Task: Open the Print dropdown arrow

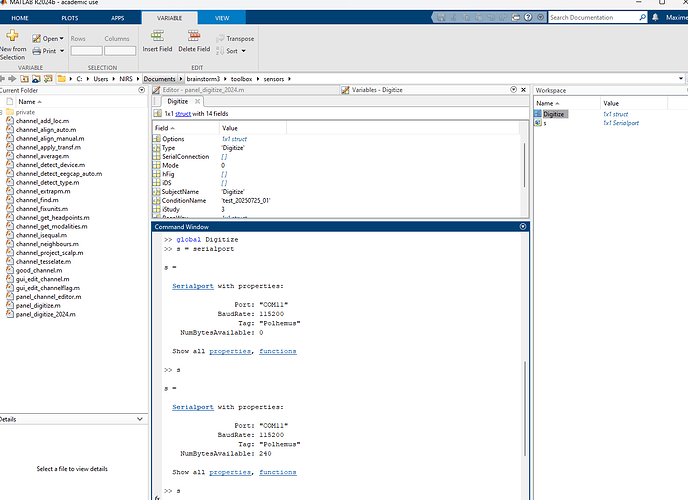Action: click(62, 51)
